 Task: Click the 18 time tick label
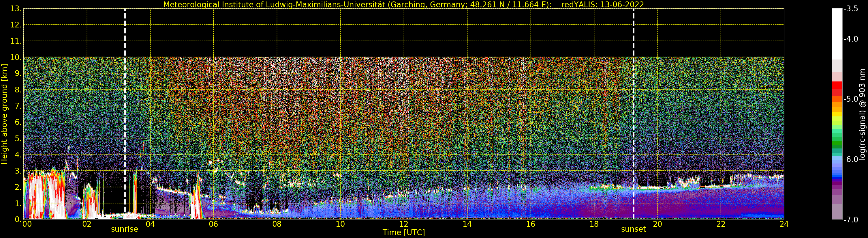coord(594,224)
